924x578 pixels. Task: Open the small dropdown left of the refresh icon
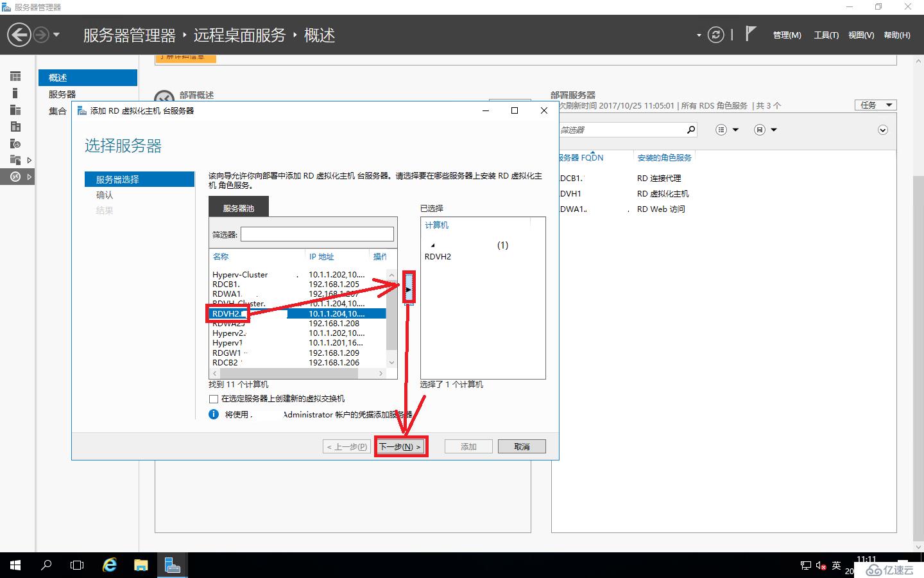click(x=699, y=35)
